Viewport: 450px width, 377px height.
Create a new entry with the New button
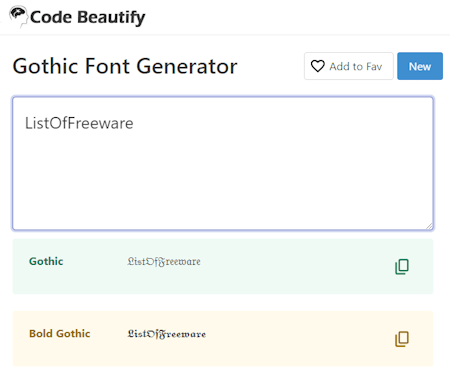(x=420, y=66)
